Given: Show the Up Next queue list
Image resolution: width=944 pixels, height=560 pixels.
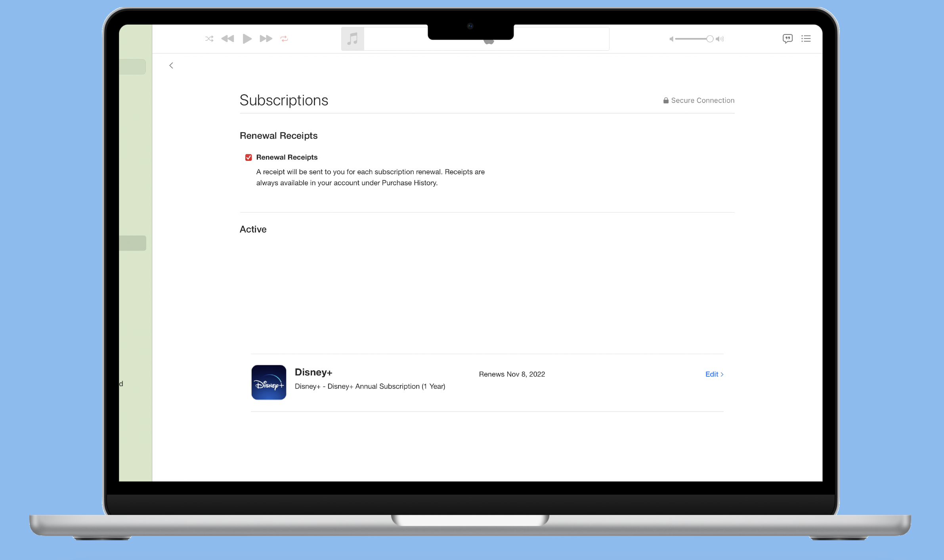Looking at the screenshot, I should pyautogui.click(x=806, y=39).
